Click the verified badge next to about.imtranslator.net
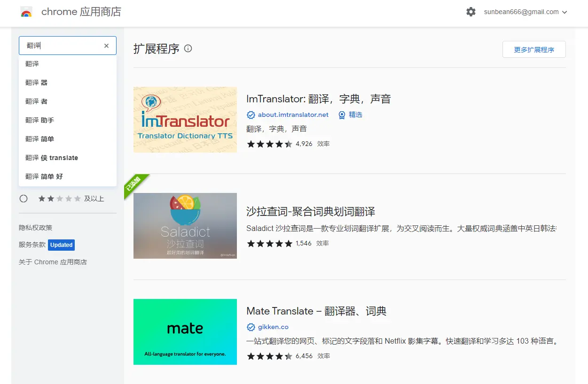 pos(251,115)
